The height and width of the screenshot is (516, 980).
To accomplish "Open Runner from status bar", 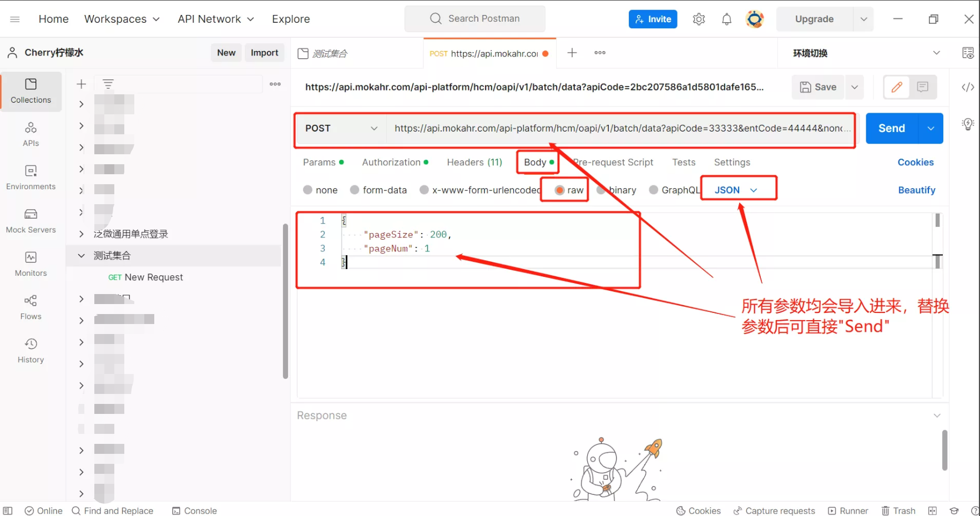I will click(x=848, y=510).
